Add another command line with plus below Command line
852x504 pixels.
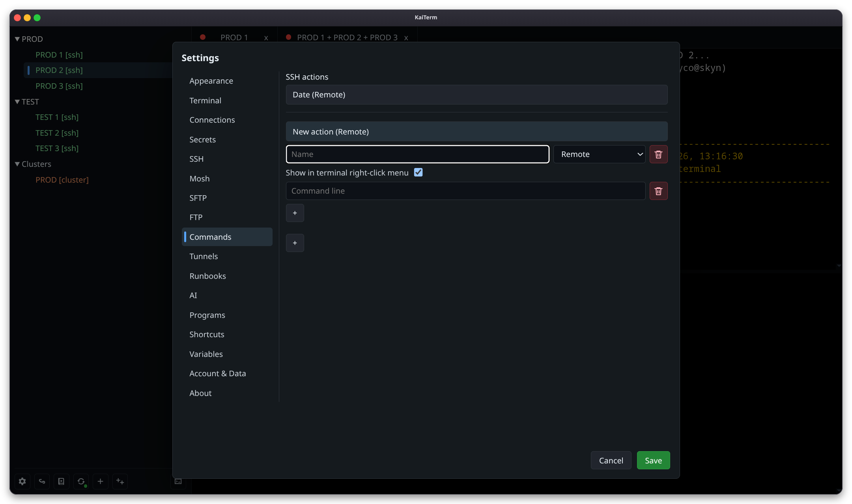[x=295, y=213]
